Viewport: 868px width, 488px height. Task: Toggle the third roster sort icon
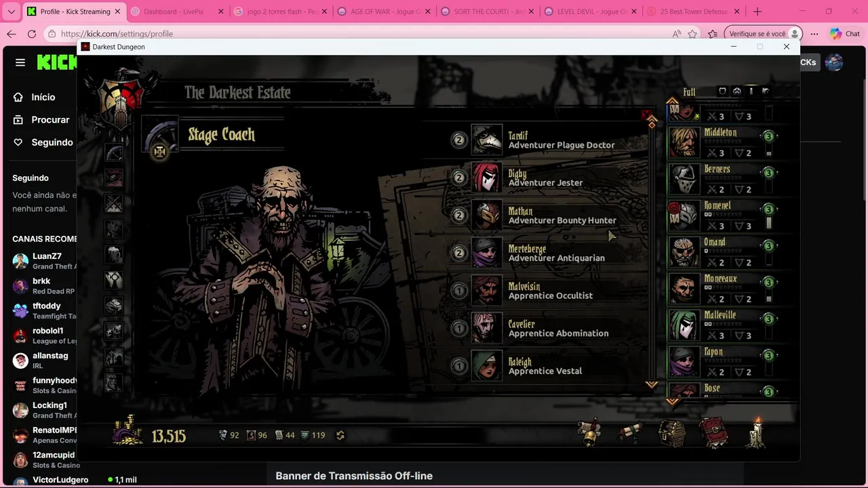(x=751, y=91)
